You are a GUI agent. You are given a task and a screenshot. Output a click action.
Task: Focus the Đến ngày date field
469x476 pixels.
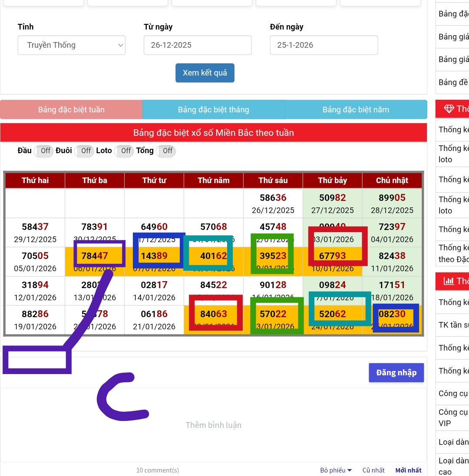[x=324, y=45]
